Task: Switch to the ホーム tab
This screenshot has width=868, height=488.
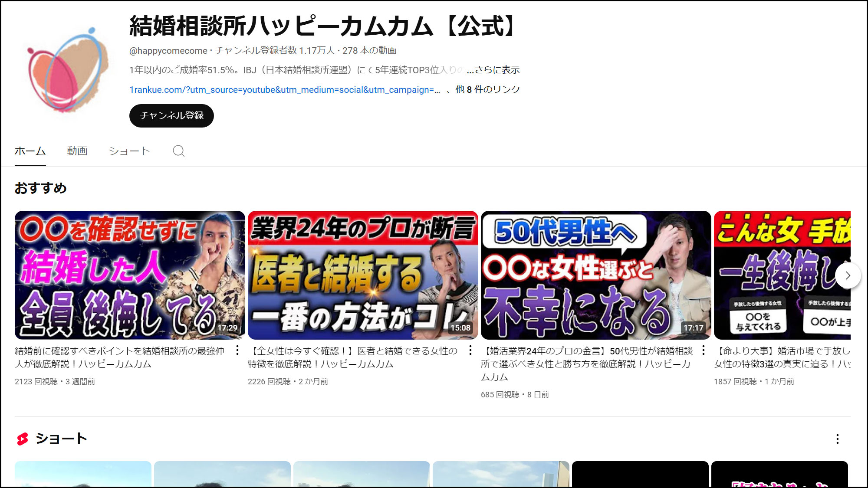Action: click(x=30, y=151)
